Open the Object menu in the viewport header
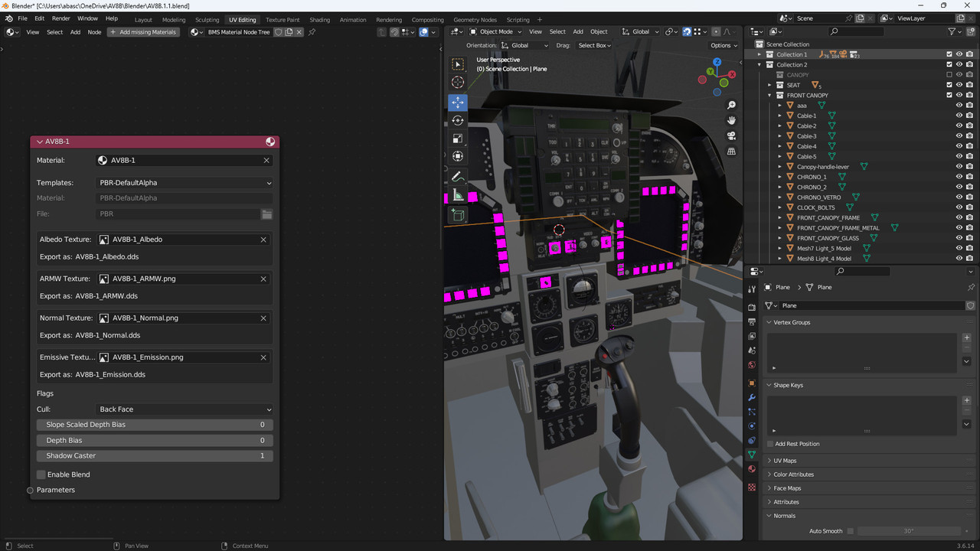This screenshot has width=980, height=551. pyautogui.click(x=599, y=31)
